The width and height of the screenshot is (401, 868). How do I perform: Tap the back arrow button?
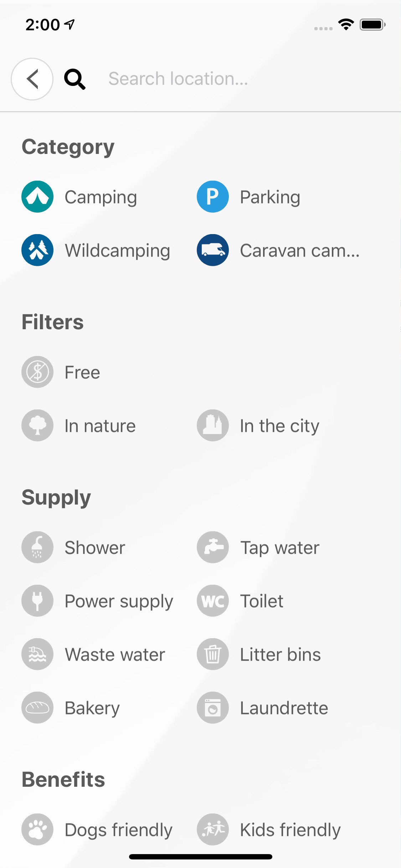click(x=32, y=79)
